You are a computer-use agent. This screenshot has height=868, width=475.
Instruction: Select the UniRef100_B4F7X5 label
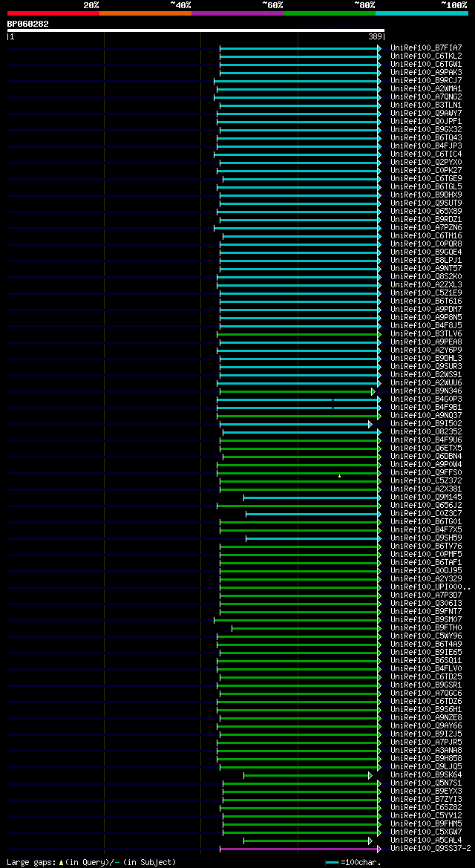pyautogui.click(x=426, y=529)
